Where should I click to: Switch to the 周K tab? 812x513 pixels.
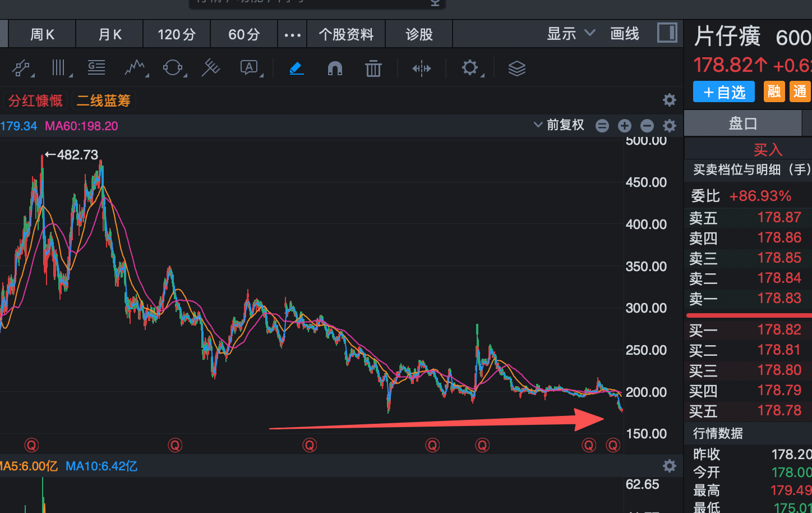coord(42,35)
